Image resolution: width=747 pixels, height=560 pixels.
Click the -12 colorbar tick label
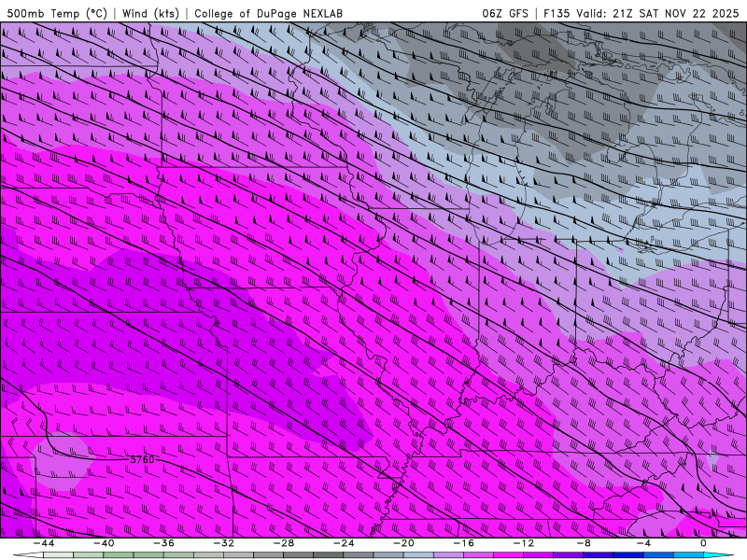coord(524,543)
